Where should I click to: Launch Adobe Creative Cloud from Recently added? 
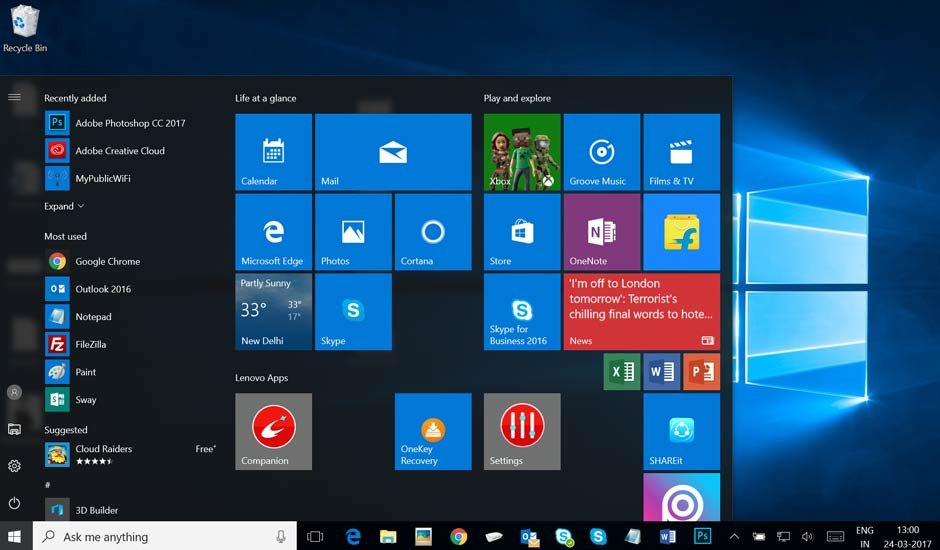129,151
